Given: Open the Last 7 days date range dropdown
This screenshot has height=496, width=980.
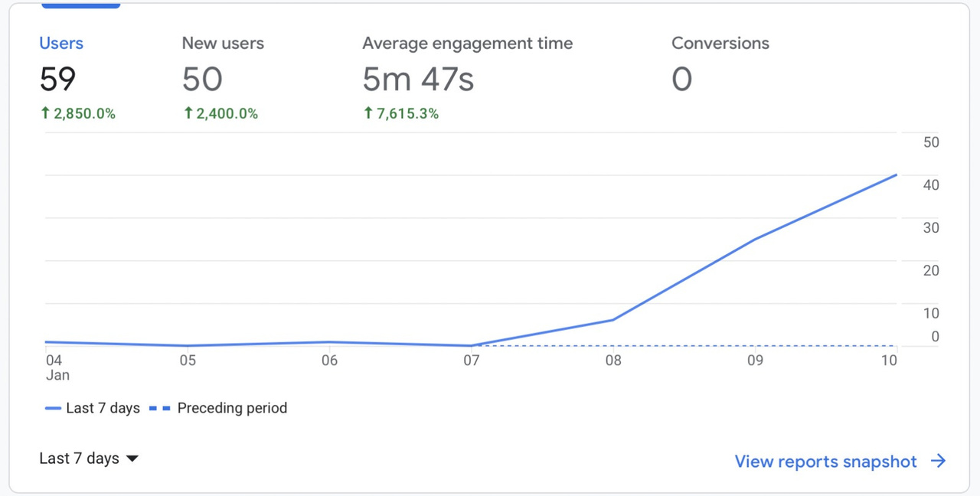Looking at the screenshot, I should coord(89,458).
